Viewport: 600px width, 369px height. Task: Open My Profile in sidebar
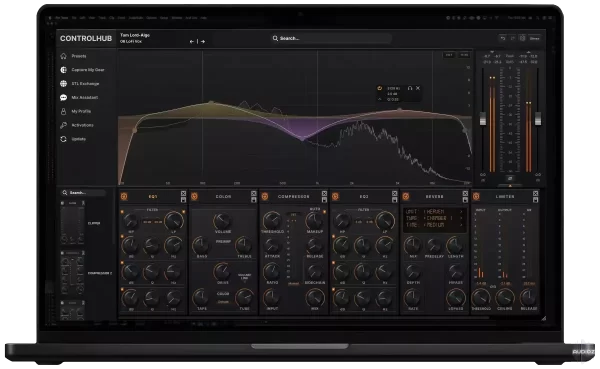coord(76,111)
